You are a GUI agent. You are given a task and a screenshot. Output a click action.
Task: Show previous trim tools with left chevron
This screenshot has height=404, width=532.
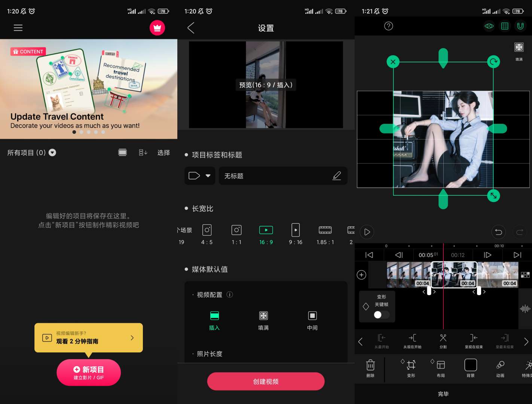(x=360, y=342)
